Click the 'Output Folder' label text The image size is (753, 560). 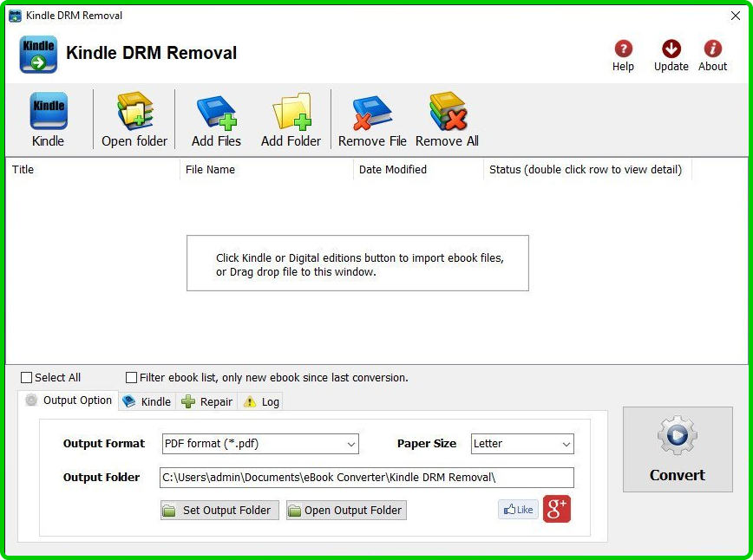(x=101, y=478)
